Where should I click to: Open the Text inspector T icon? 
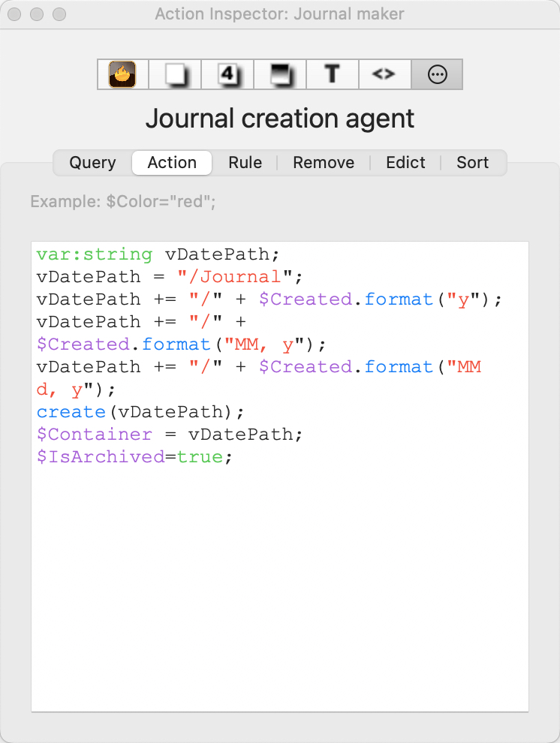[x=333, y=74]
